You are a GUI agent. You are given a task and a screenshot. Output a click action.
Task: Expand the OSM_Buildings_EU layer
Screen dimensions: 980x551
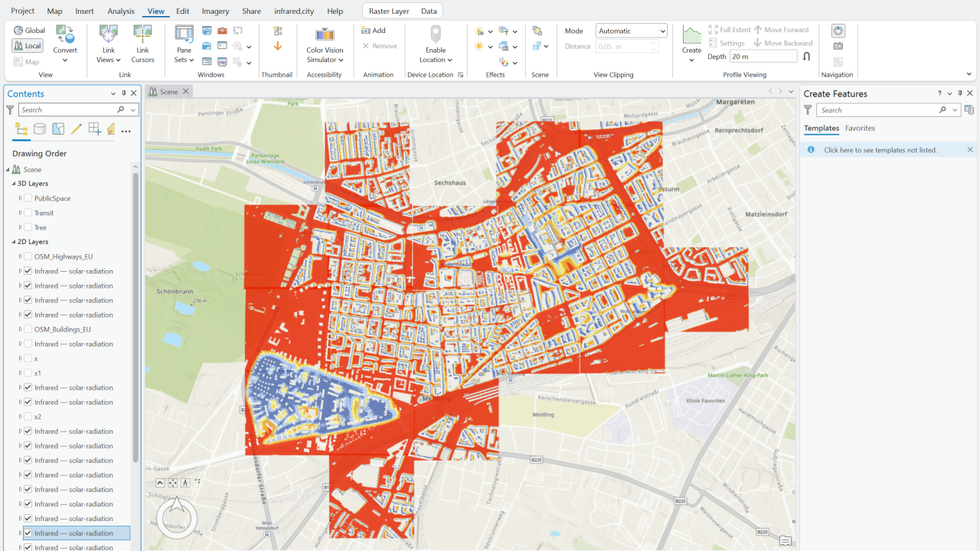[x=21, y=329]
